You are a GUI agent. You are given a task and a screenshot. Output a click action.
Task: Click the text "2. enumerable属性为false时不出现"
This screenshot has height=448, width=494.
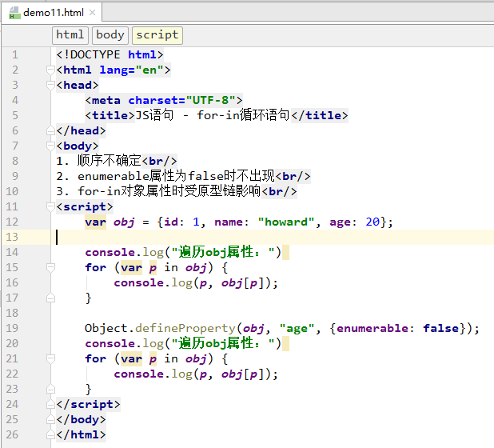tap(165, 176)
